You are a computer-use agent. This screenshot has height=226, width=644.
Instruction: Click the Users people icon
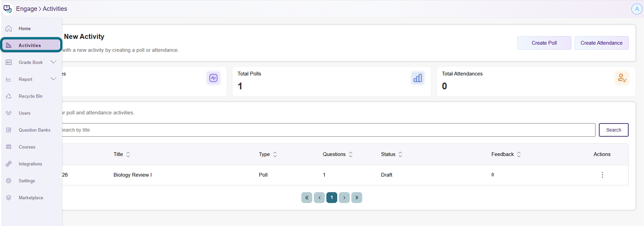(9, 113)
